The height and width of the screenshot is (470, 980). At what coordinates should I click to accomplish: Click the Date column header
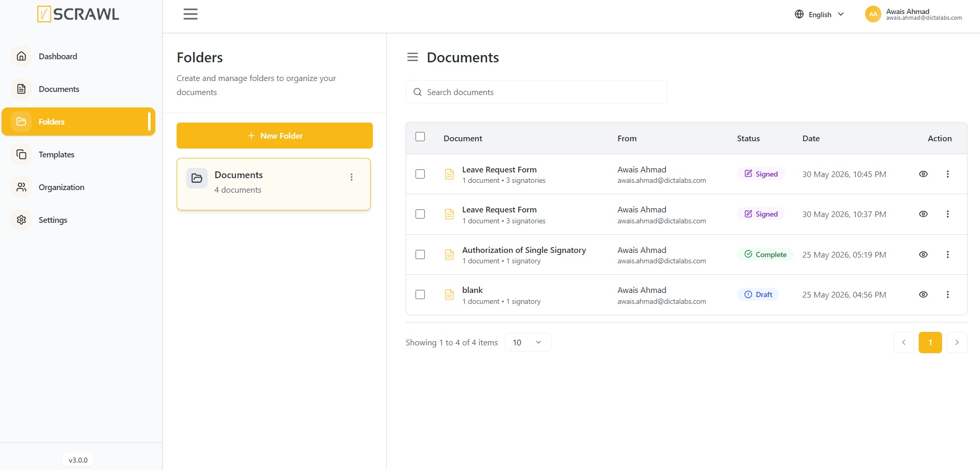(811, 138)
